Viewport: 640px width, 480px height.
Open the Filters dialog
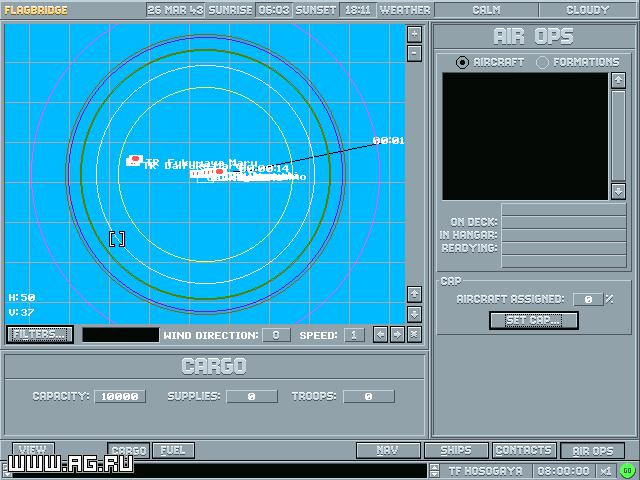click(x=40, y=334)
